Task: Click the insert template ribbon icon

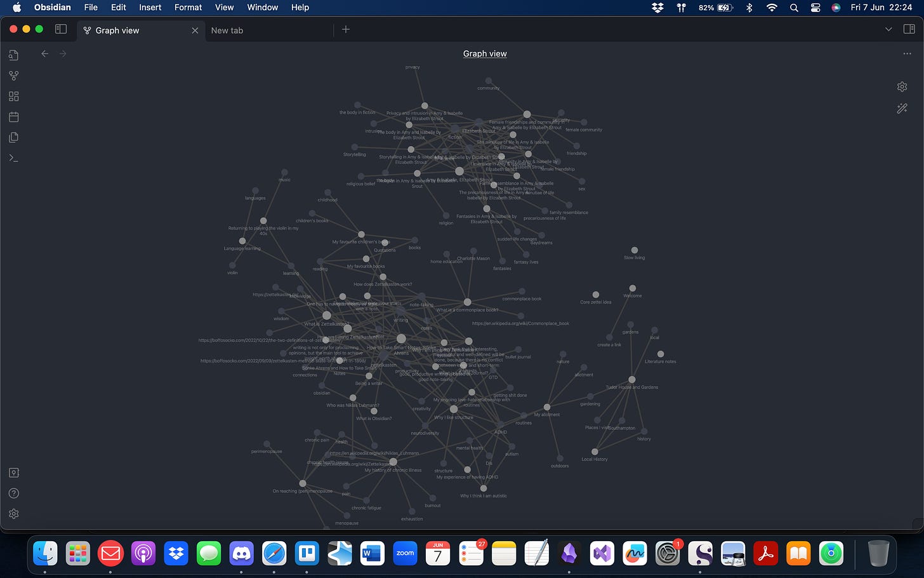Action: (x=13, y=137)
